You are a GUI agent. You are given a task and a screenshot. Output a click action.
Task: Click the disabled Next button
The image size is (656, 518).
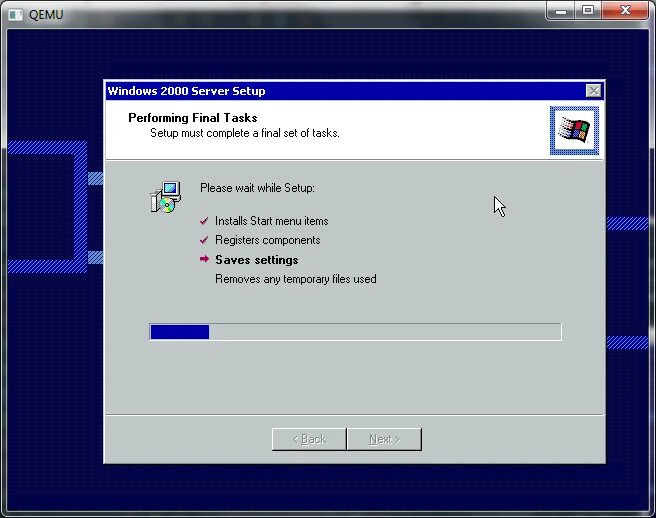point(384,439)
